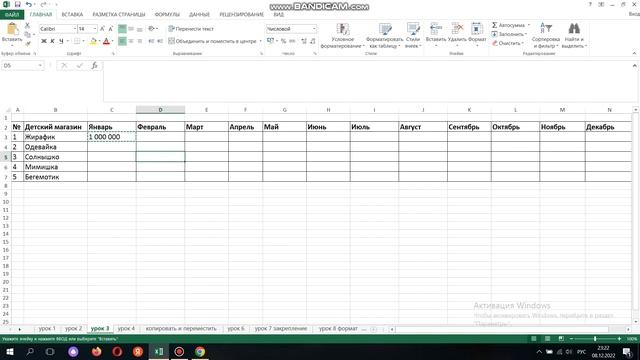Viewport: 640px width, 360px height.
Task: Toggle Bold (Ж) formatting
Action: tap(44, 41)
